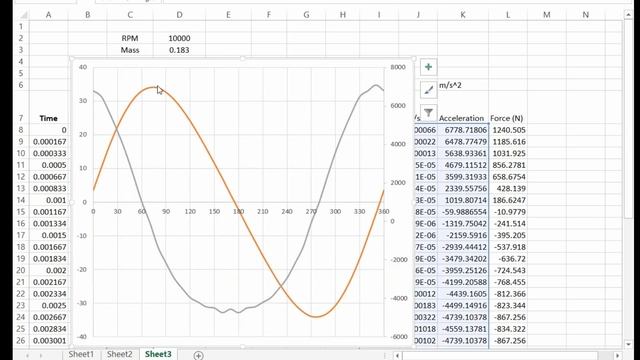Open the Chart Styles brush button
640x360 pixels.
pyautogui.click(x=428, y=89)
